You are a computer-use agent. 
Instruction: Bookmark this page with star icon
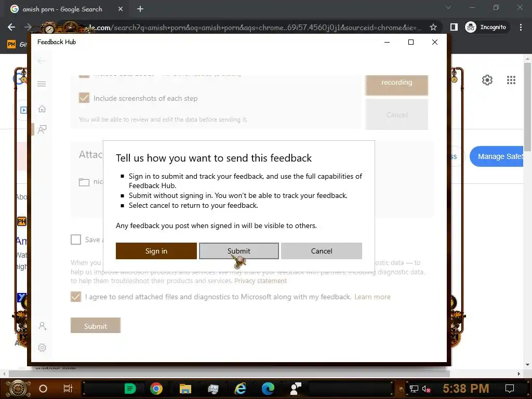(433, 27)
